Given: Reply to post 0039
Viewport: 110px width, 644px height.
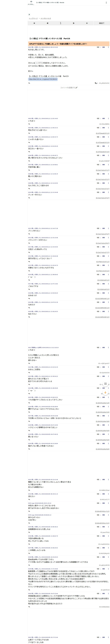Looking at the screenshot, I should 29,590.
